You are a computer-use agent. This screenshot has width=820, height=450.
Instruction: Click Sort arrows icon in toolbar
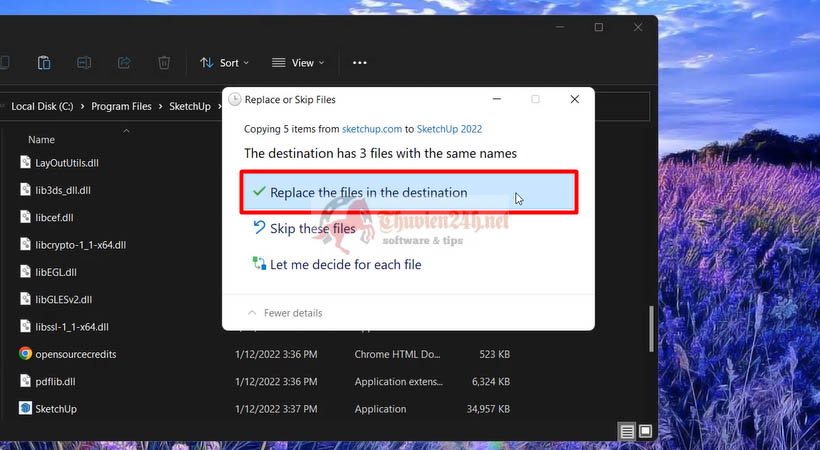207,63
